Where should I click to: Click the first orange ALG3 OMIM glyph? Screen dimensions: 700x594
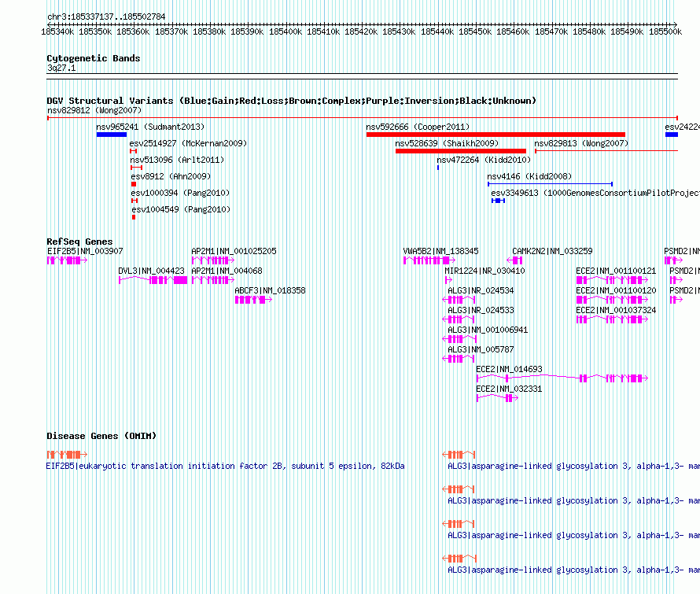click(x=459, y=455)
